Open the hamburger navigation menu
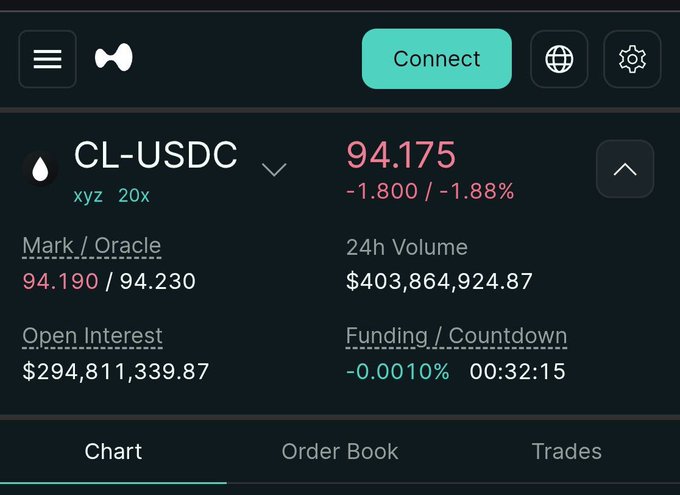 47,59
